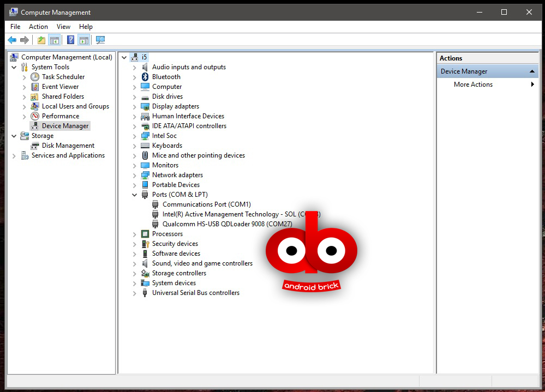Image resolution: width=545 pixels, height=392 pixels.
Task: Click the Scan for hardware changes icon
Action: click(100, 40)
